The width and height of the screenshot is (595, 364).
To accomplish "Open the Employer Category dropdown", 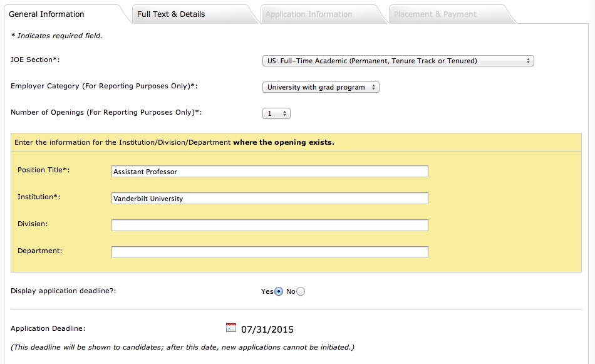I will coord(321,87).
